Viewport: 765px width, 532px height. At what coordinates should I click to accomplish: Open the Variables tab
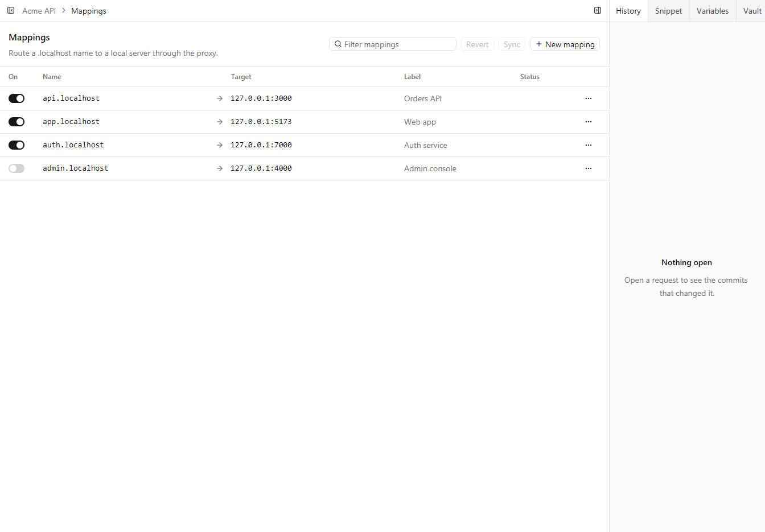click(713, 11)
